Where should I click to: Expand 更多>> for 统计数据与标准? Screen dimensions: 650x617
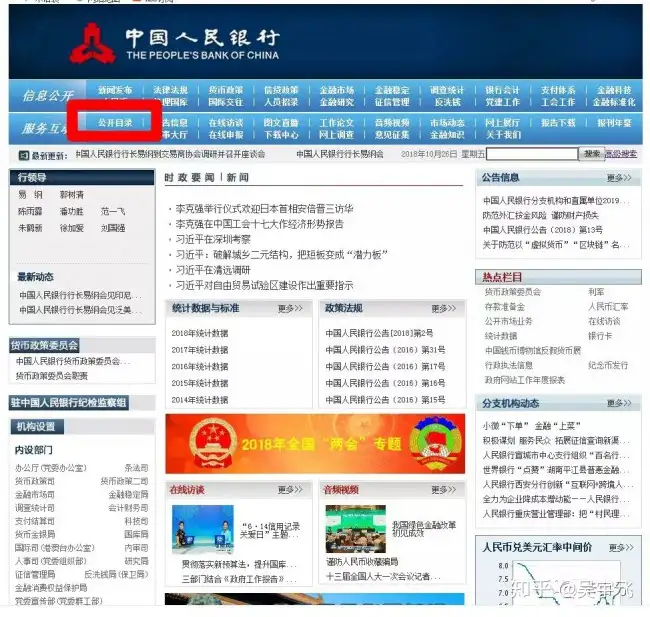290,308
